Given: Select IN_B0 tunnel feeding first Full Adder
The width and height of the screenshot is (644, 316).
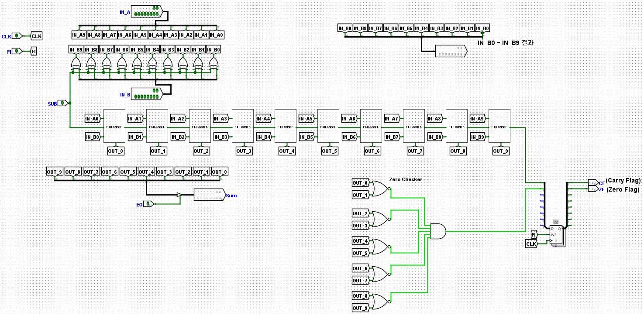Looking at the screenshot, I should [x=93, y=137].
